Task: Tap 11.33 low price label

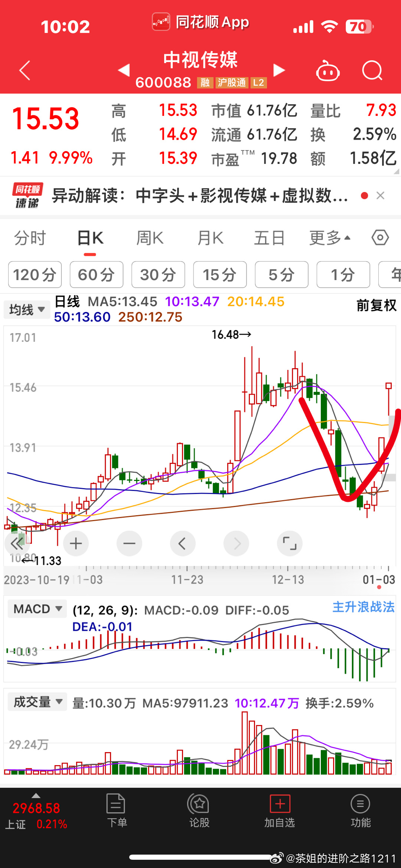Action: coord(42,560)
